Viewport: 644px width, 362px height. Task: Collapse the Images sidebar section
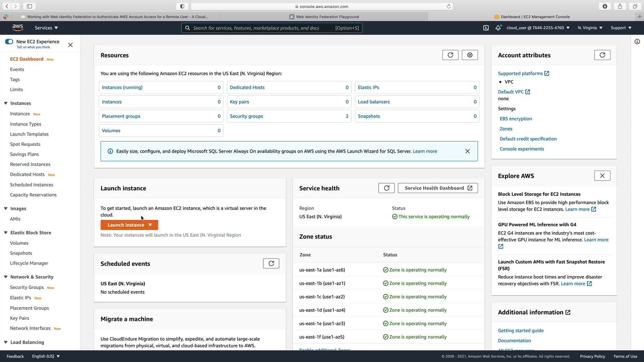click(6, 209)
